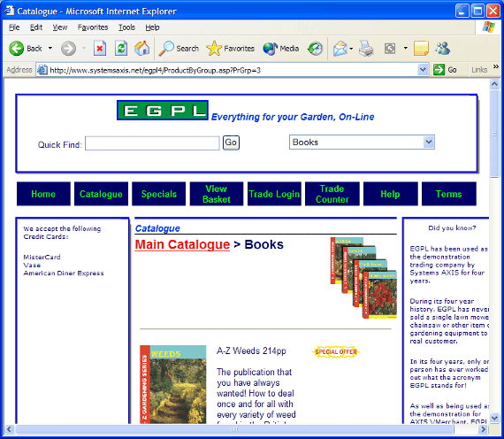This screenshot has height=439, width=504.
Task: Click the Weeds book cover thumbnail
Action: click(173, 384)
